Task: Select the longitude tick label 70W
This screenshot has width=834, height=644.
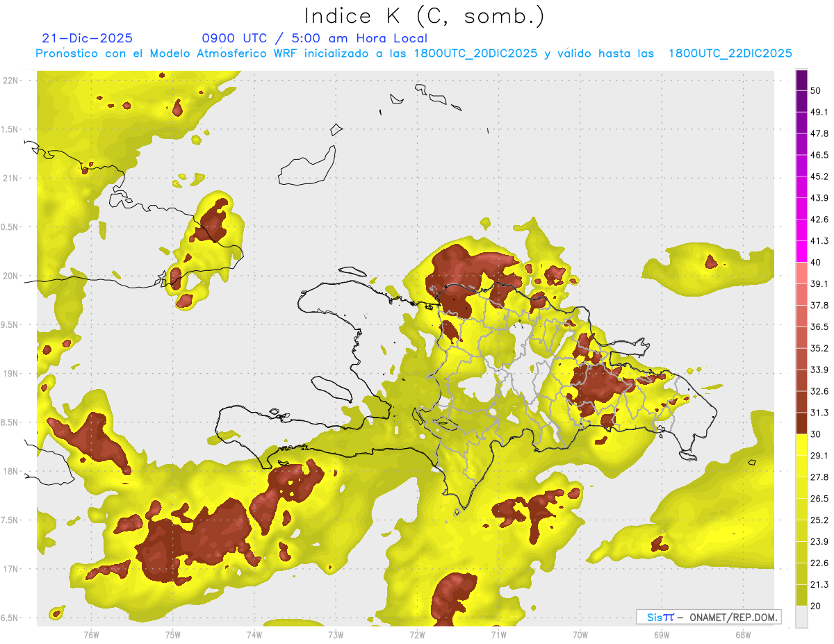Action: tap(580, 634)
